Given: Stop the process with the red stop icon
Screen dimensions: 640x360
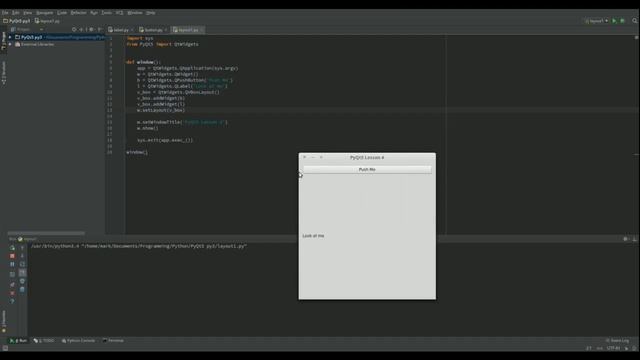Looking at the screenshot, I should click(12, 256).
